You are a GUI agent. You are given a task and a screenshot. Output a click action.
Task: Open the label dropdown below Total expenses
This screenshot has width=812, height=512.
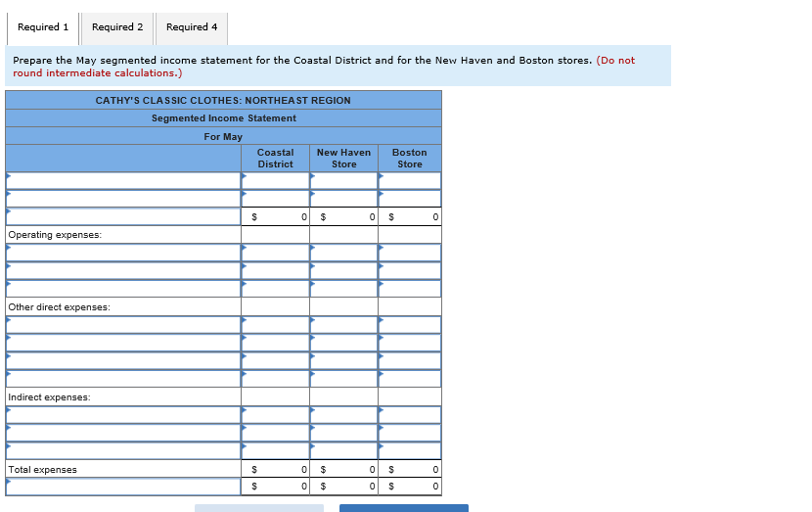123,487
